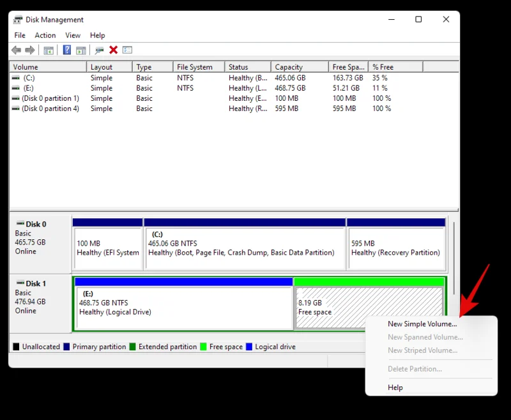
Task: Click Delete Partition in the context menu
Action: point(415,368)
